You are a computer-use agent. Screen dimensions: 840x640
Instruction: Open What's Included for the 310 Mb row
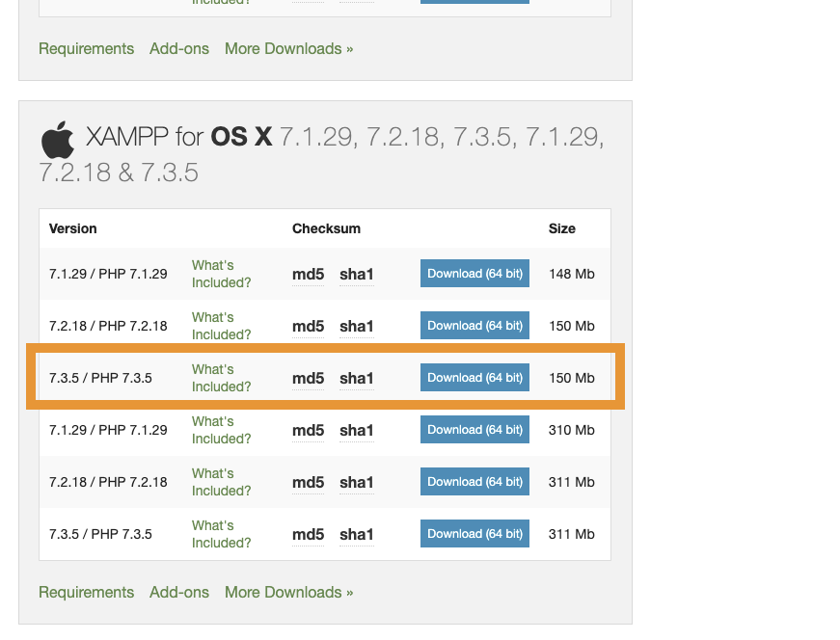tap(221, 430)
